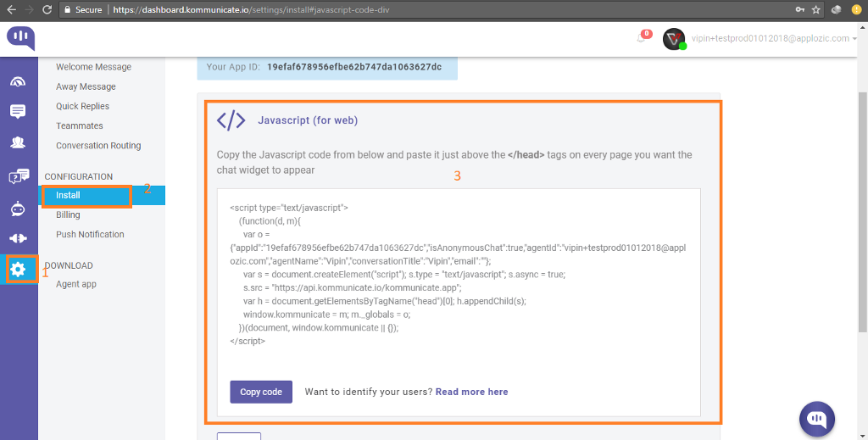Image resolution: width=868 pixels, height=440 pixels.
Task: Open the FAQ question-bubble icon in sidebar
Action: 19,176
